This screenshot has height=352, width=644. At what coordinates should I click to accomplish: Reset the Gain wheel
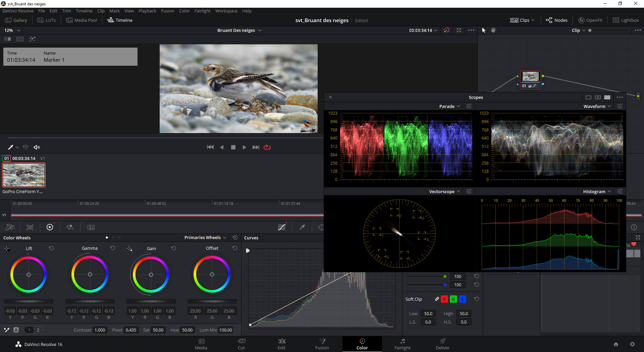[x=174, y=248]
